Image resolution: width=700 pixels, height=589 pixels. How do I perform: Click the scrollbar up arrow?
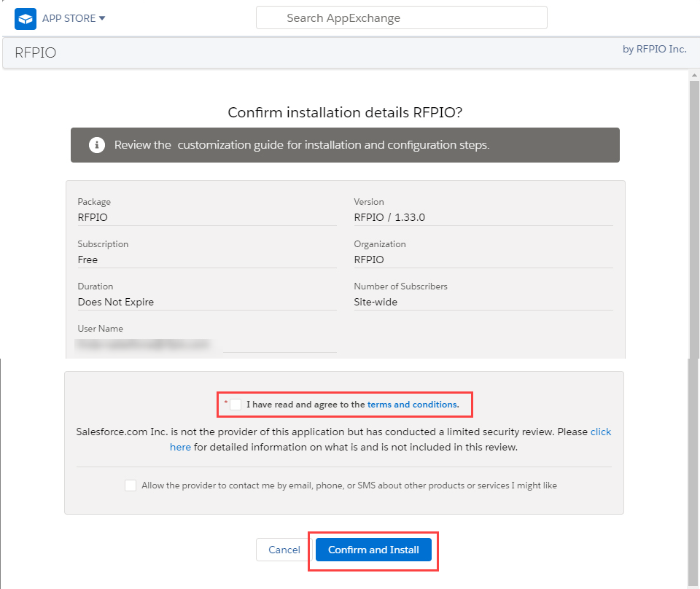694,75
